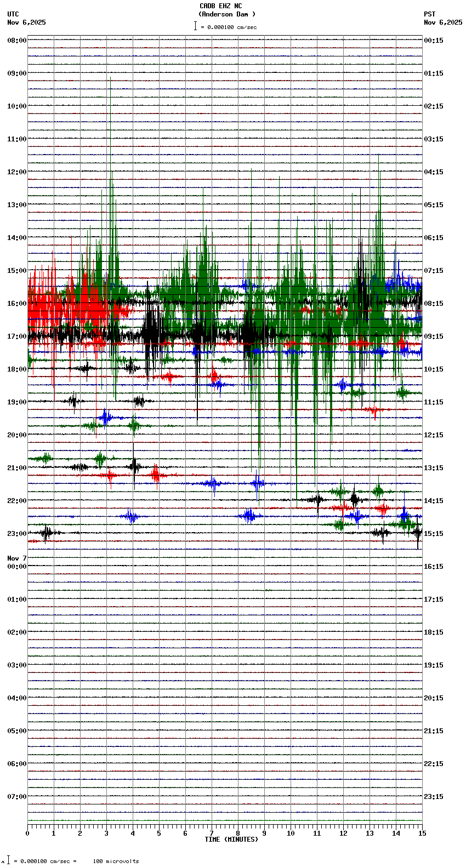Click the '21:15' PST time label
Viewport: 466px width, 868px height.
434,731
